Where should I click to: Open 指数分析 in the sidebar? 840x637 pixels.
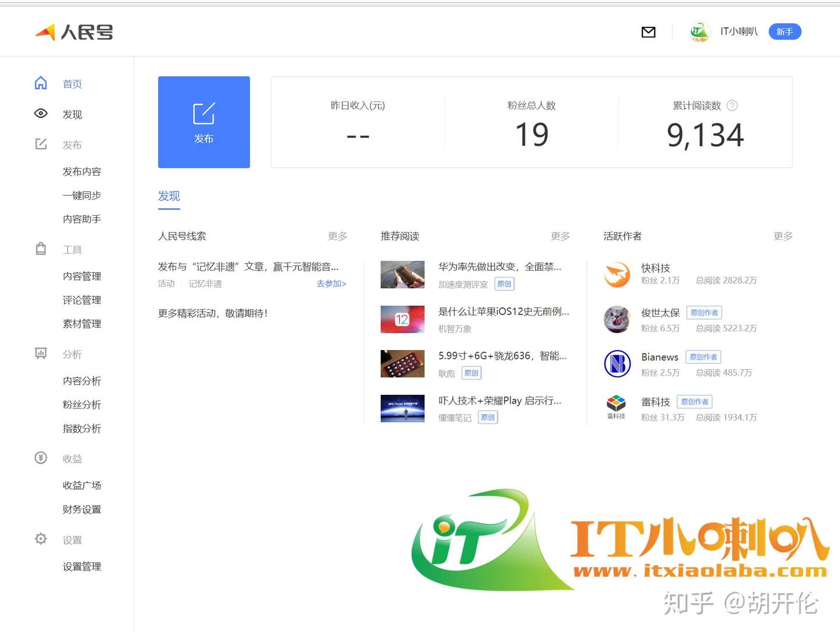pyautogui.click(x=82, y=429)
